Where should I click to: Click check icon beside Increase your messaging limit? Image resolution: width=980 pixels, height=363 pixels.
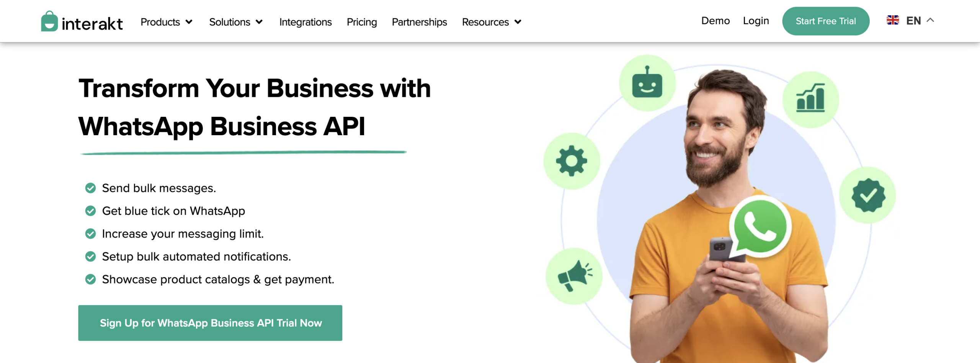point(90,234)
